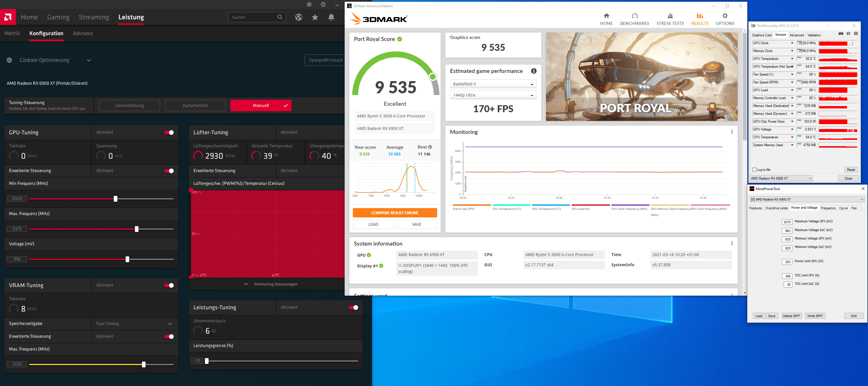Click Min Frequenz slider handle
Image resolution: width=868 pixels, height=386 pixels.
[x=115, y=199]
